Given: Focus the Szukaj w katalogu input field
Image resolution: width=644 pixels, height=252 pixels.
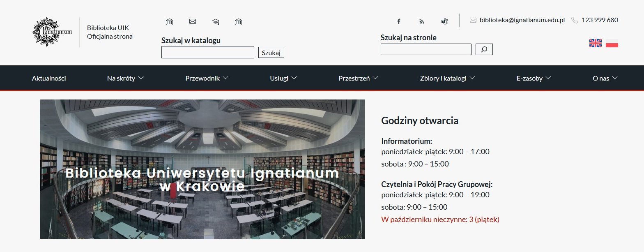Looking at the screenshot, I should pos(208,52).
